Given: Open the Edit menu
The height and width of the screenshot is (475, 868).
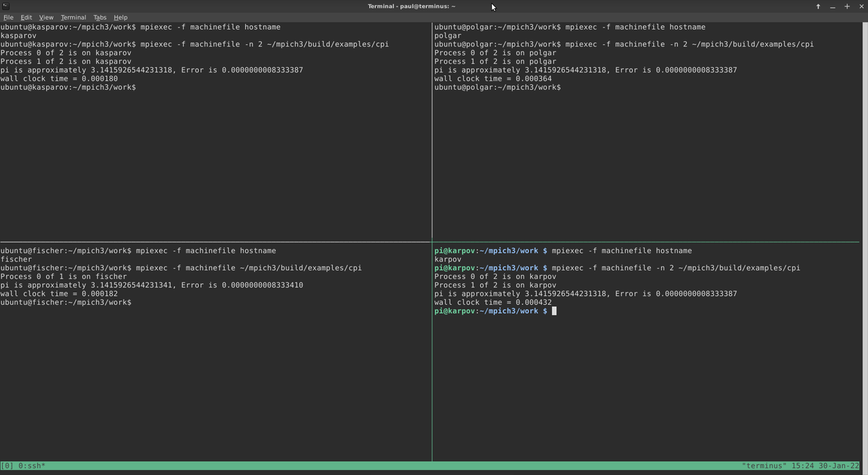Looking at the screenshot, I should pyautogui.click(x=26, y=17).
